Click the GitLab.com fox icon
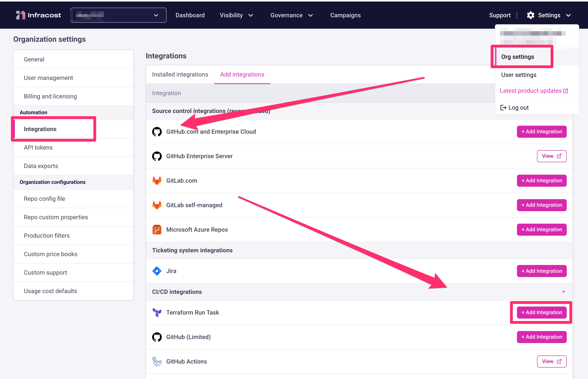 157,180
